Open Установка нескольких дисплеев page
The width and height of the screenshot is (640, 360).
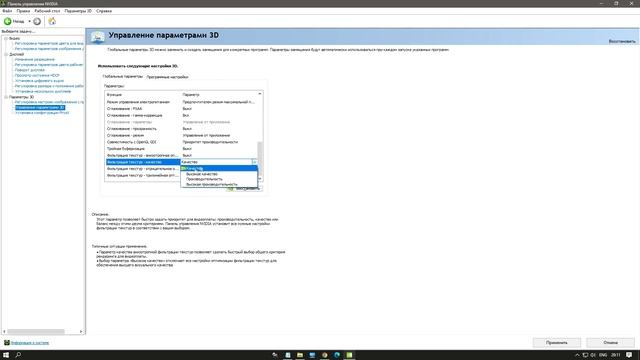click(x=43, y=91)
